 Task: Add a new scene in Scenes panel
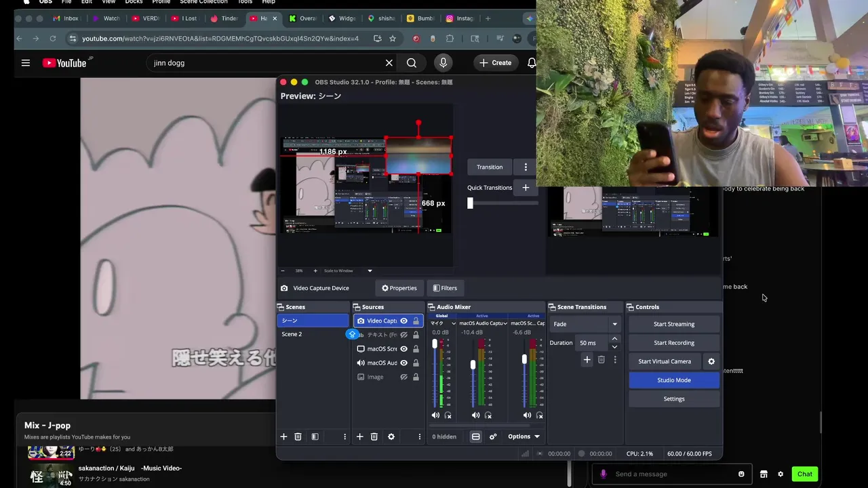tap(283, 436)
